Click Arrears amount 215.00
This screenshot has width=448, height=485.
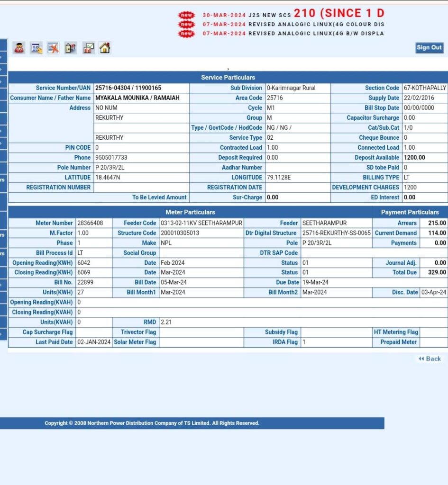click(x=437, y=223)
